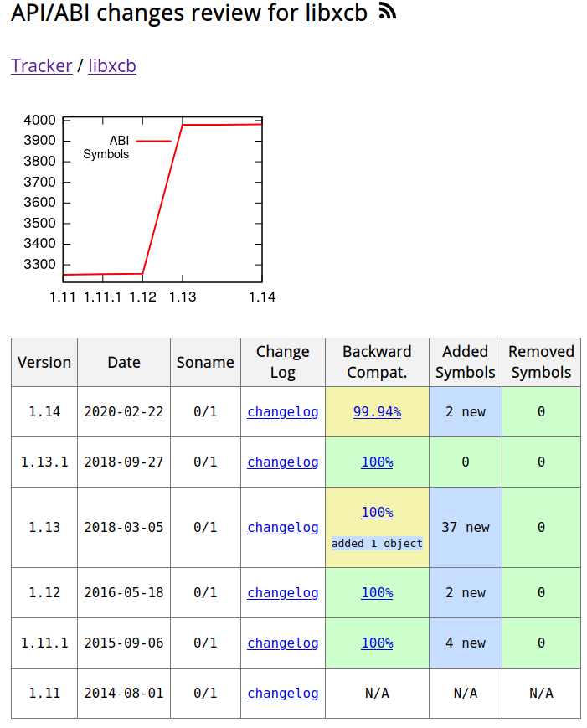587x728 pixels.
Task: Click '2 new' added symbols for 1.14
Action: tap(466, 412)
